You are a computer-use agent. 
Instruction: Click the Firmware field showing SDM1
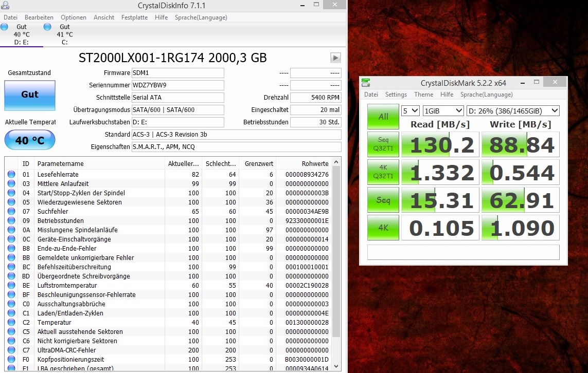(178, 72)
